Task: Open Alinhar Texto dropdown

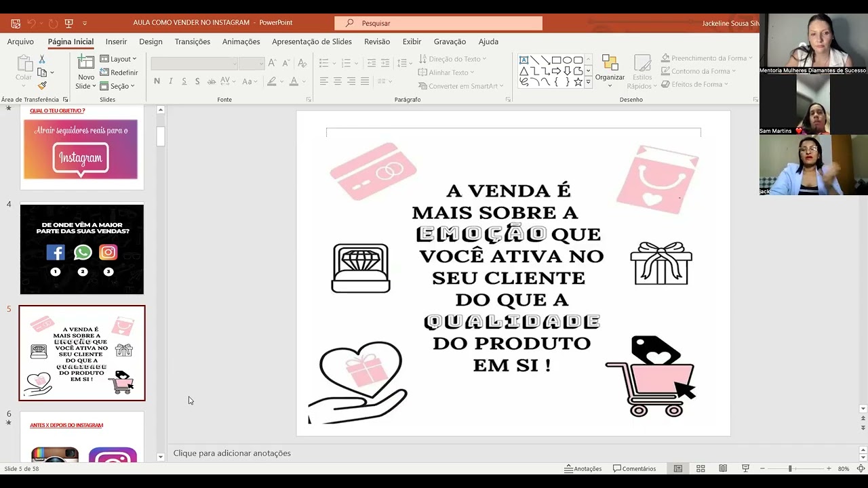Action: click(x=446, y=73)
